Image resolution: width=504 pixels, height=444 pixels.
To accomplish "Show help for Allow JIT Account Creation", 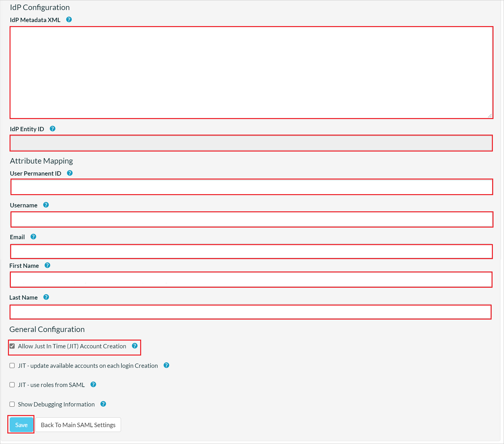I will [135, 346].
